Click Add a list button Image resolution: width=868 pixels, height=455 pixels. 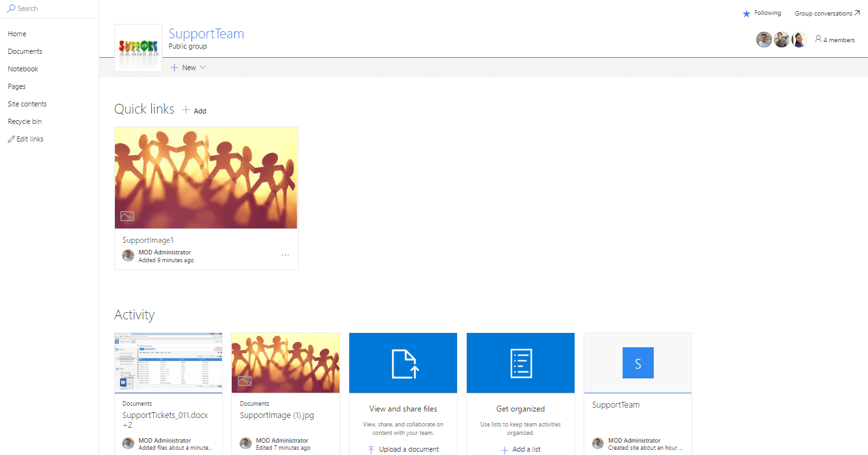[x=526, y=449]
